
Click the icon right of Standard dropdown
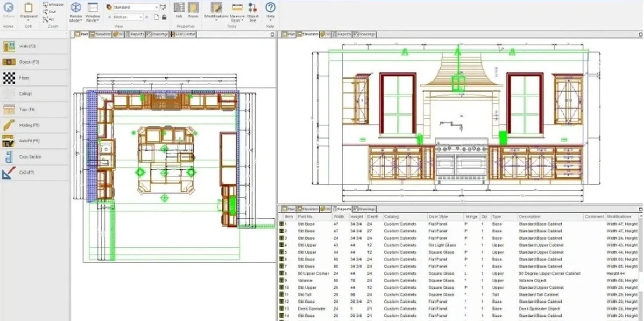[x=163, y=8]
